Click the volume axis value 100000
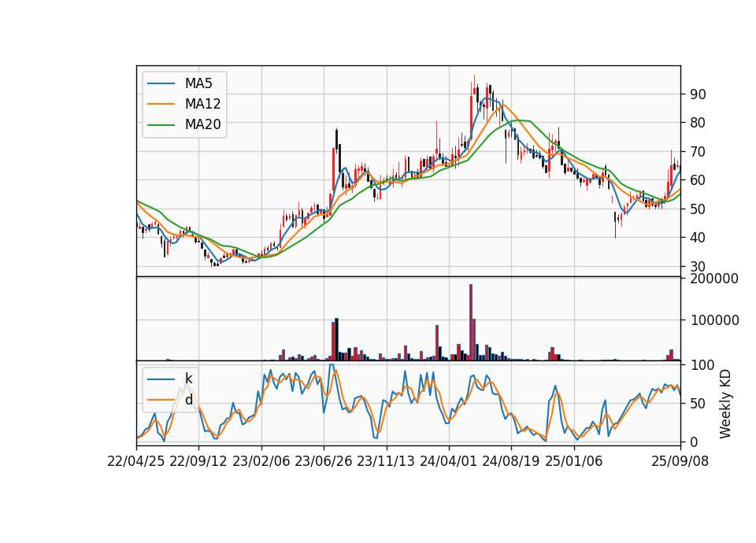756x543 pixels. pos(714,320)
